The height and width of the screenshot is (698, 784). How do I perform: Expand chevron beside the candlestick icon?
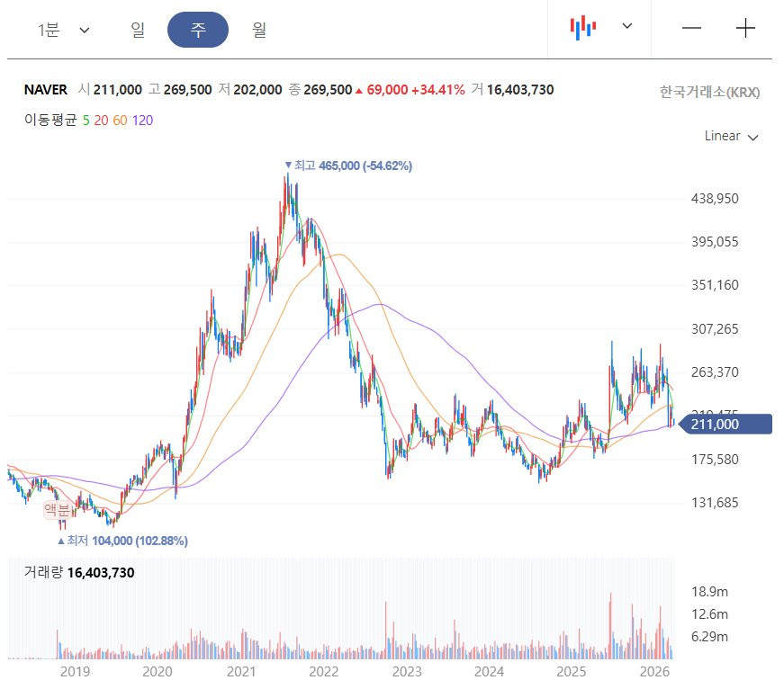(x=627, y=26)
